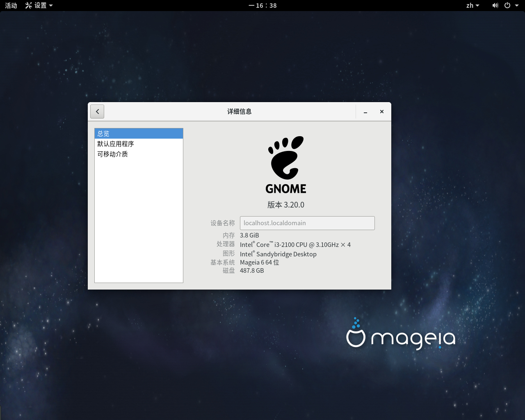The width and height of the screenshot is (525, 420).
Task: Open the 活动 activities overview
Action: (x=11, y=5)
